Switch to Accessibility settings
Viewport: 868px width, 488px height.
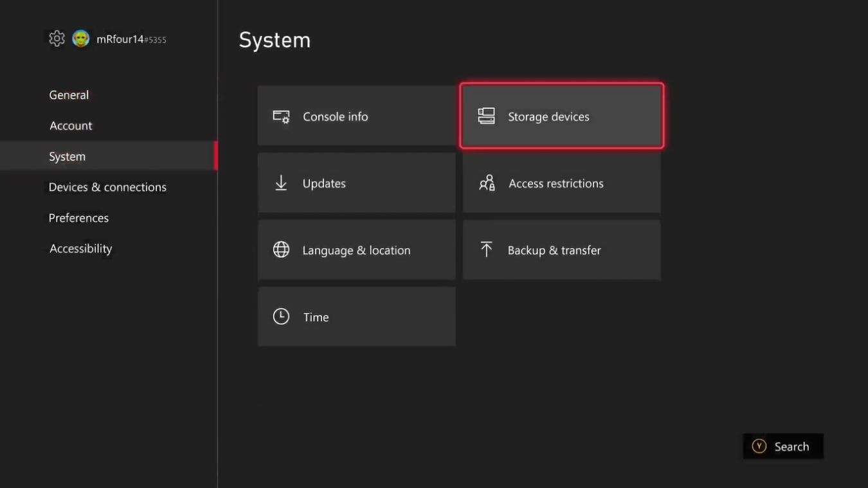[x=80, y=249]
